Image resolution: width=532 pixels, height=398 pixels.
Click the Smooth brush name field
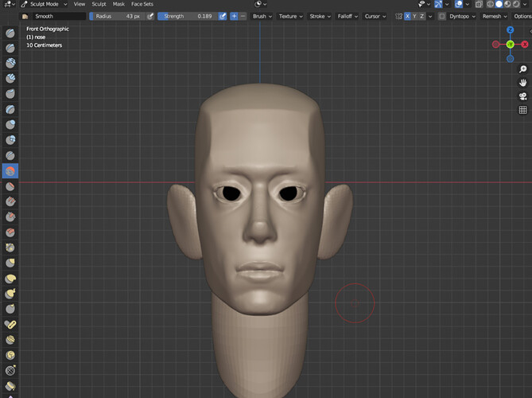tap(59, 16)
